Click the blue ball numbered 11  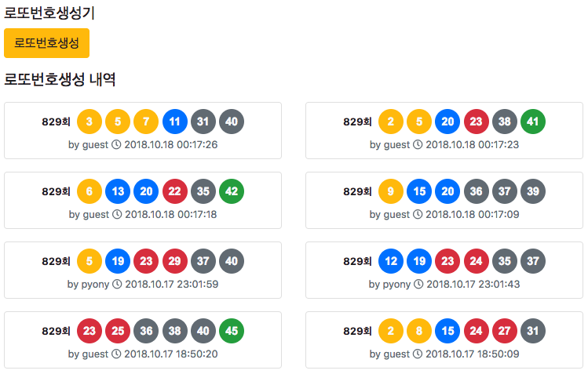[175, 122]
